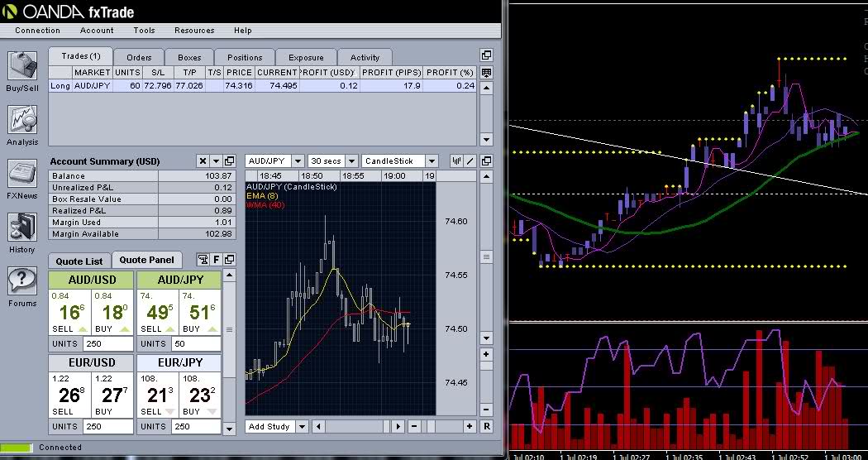Image resolution: width=868 pixels, height=460 pixels.
Task: Click the F button in quote panel
Action: tap(217, 260)
